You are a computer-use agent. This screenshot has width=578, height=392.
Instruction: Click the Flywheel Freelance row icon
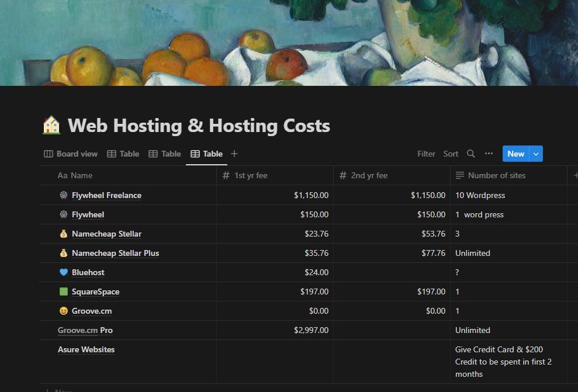[63, 195]
